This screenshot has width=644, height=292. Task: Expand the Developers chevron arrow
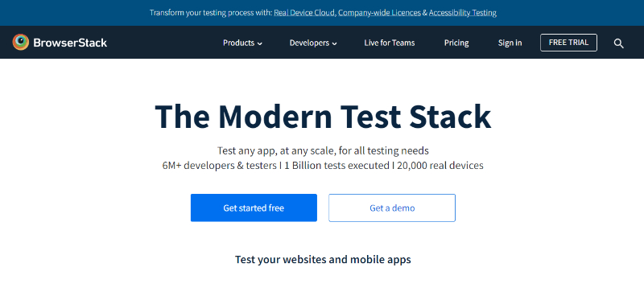coord(334,43)
